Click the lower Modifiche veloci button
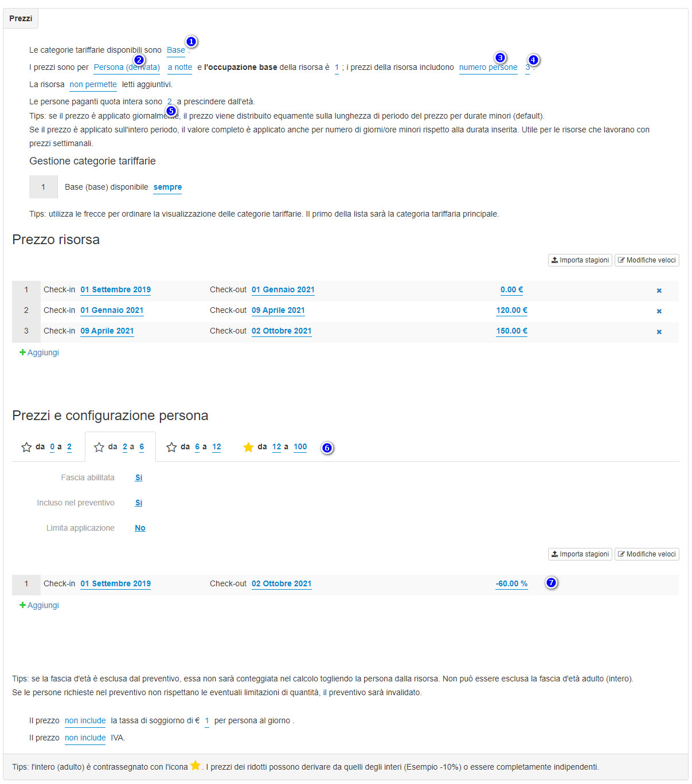This screenshot has height=784, width=692. pos(647,554)
